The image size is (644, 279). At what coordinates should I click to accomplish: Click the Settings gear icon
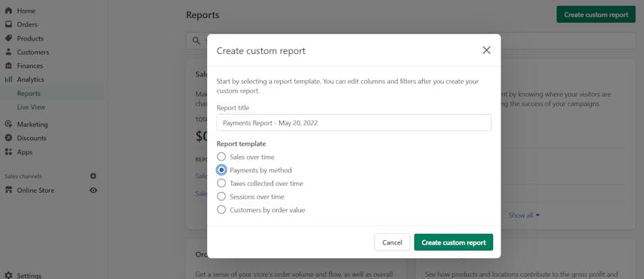8,276
